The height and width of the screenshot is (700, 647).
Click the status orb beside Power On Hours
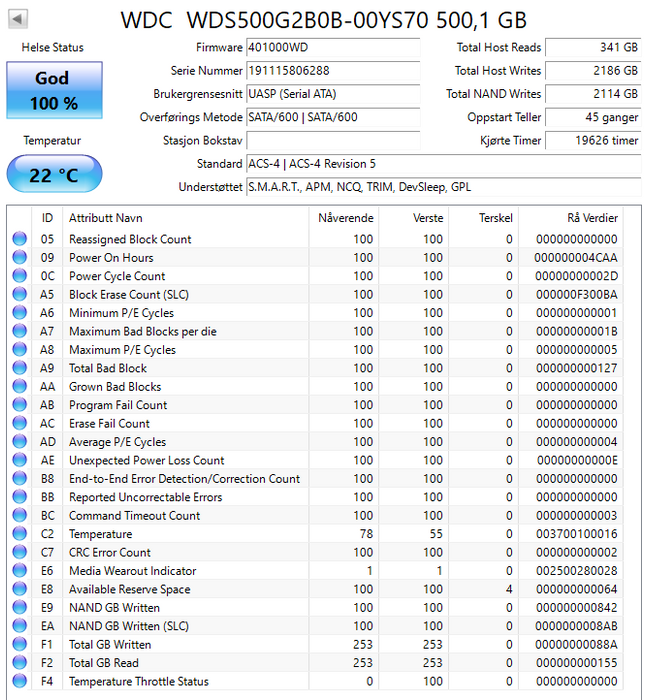[19, 258]
